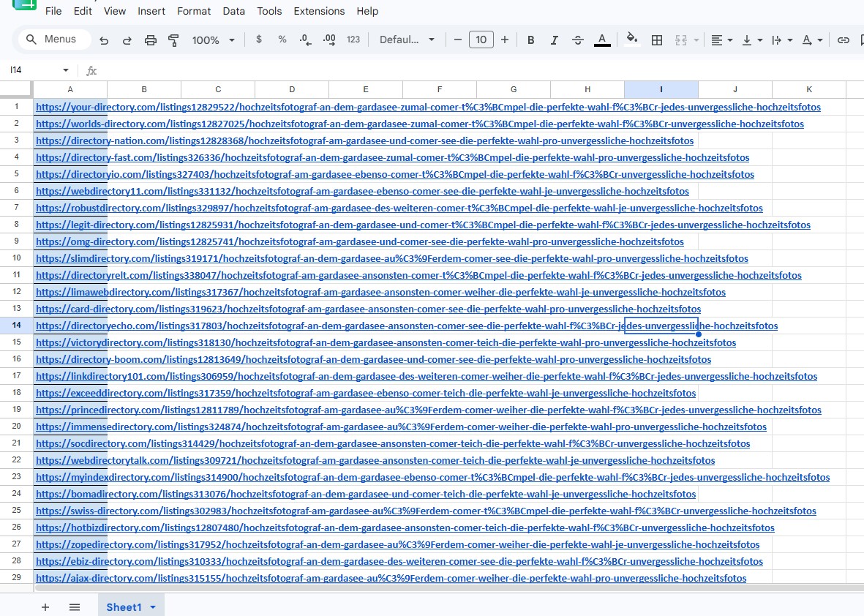This screenshot has height=616, width=864.
Task: Add a new sheet with the plus button
Action: 45,607
